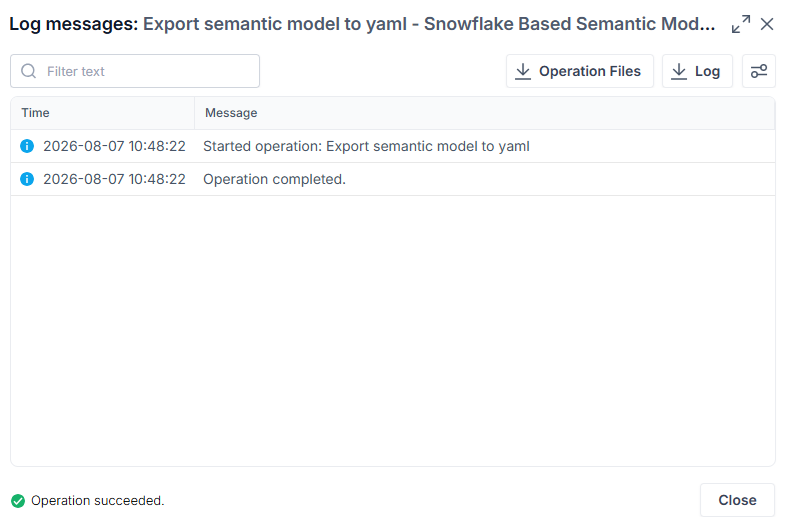
Task: Click the Operation succeeded status text
Action: [x=97, y=501]
